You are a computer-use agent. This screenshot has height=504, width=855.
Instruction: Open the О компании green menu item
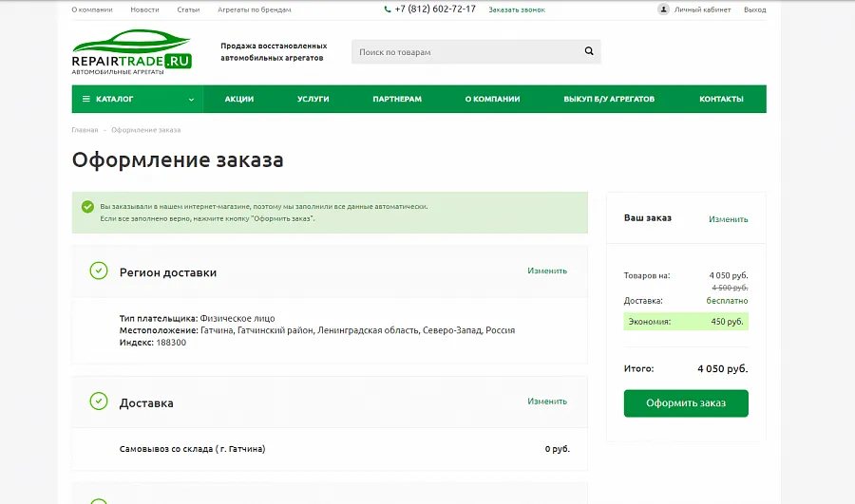pos(492,99)
